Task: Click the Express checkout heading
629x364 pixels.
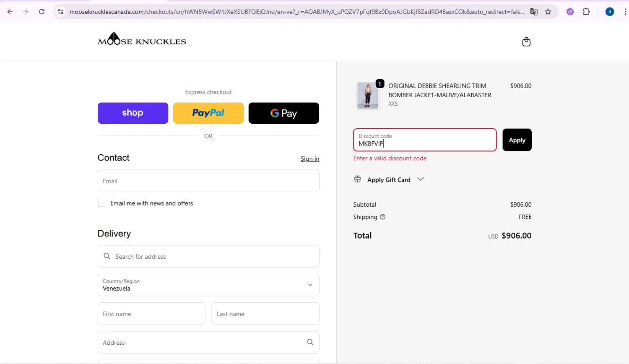Action: pyautogui.click(x=208, y=92)
